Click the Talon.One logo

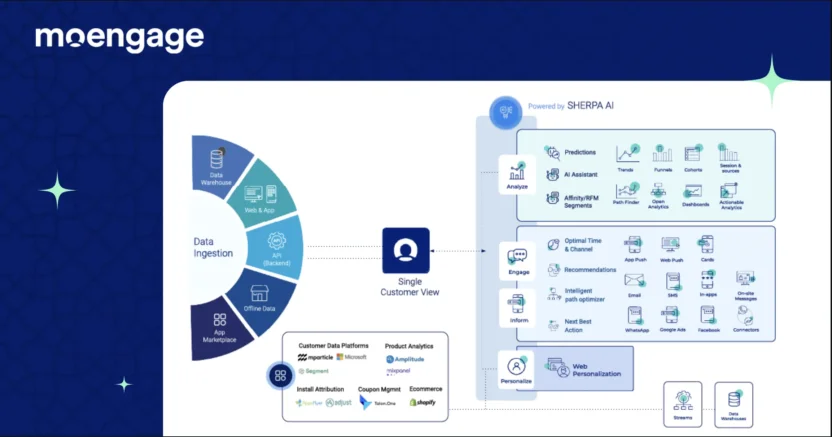(x=378, y=403)
